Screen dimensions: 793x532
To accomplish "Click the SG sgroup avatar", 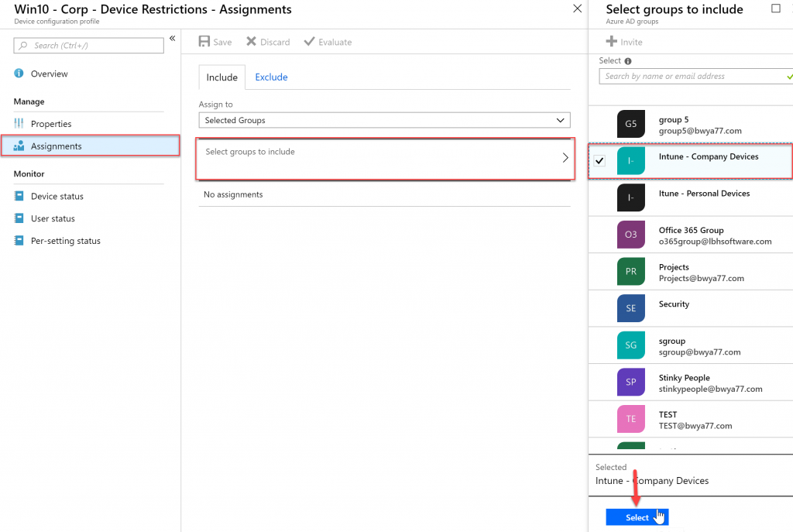I will coord(630,345).
